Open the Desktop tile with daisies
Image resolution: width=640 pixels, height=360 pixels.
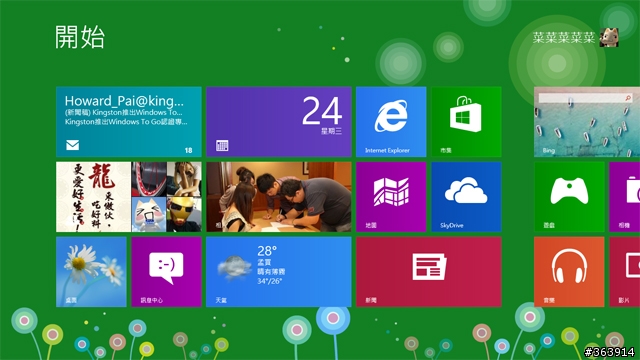(x=91, y=272)
